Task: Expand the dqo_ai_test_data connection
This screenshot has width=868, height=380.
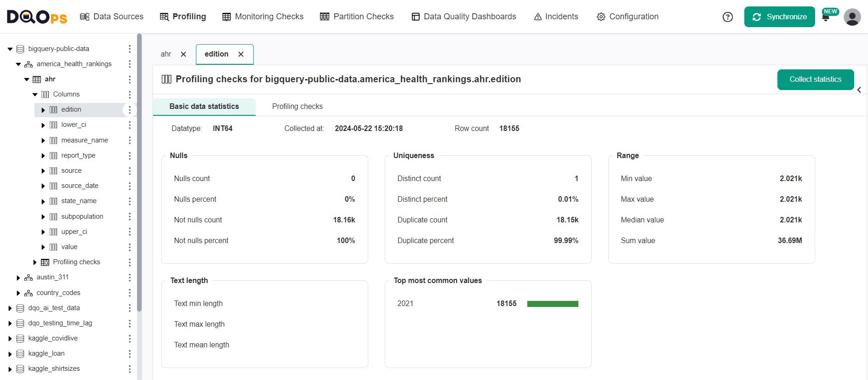Action: [10, 308]
